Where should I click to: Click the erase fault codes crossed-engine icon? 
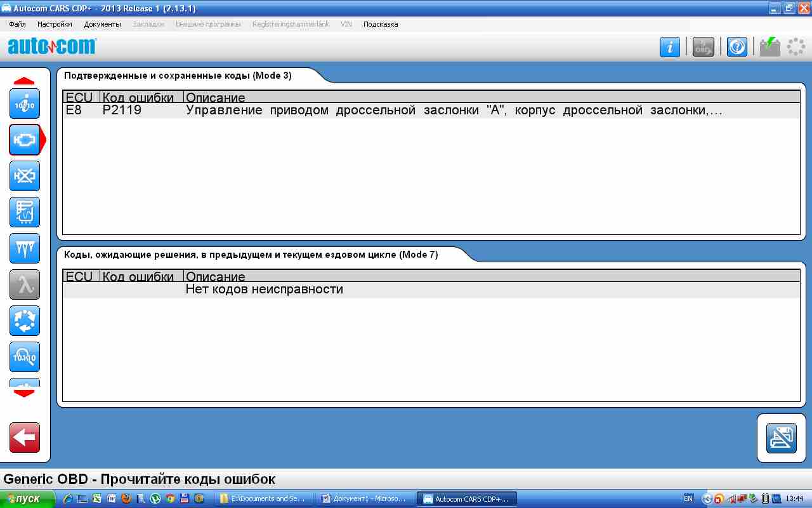[25, 176]
